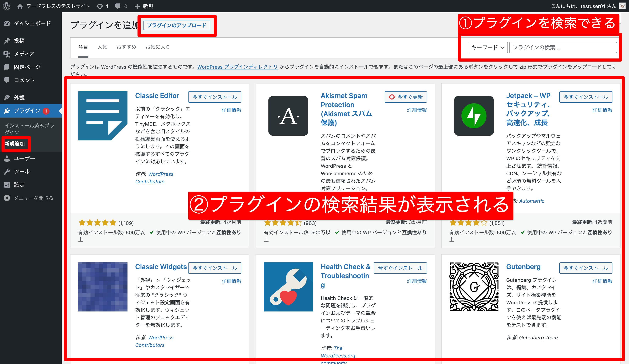Open 詳細情報 for Classic Widgets
The height and width of the screenshot is (364, 629).
point(231,281)
